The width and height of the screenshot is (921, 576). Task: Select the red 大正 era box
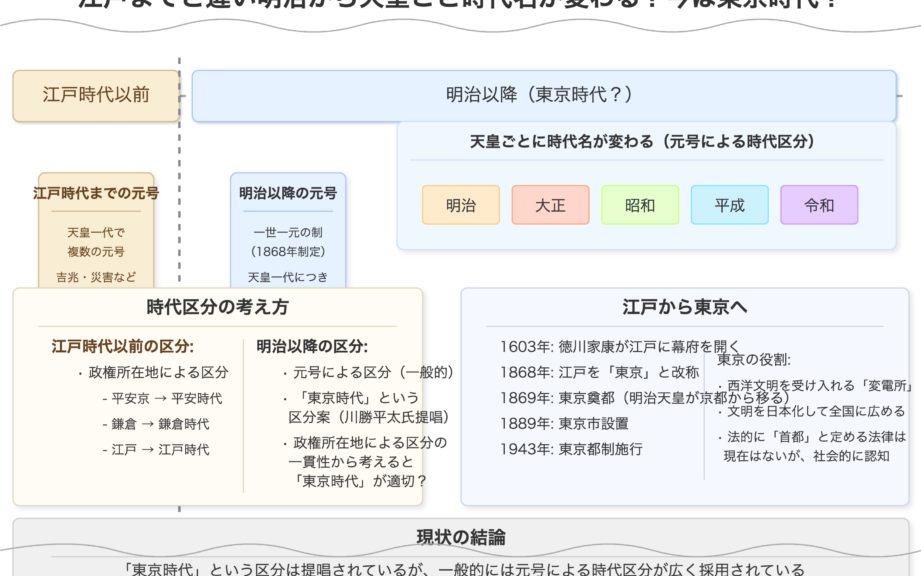click(x=550, y=205)
